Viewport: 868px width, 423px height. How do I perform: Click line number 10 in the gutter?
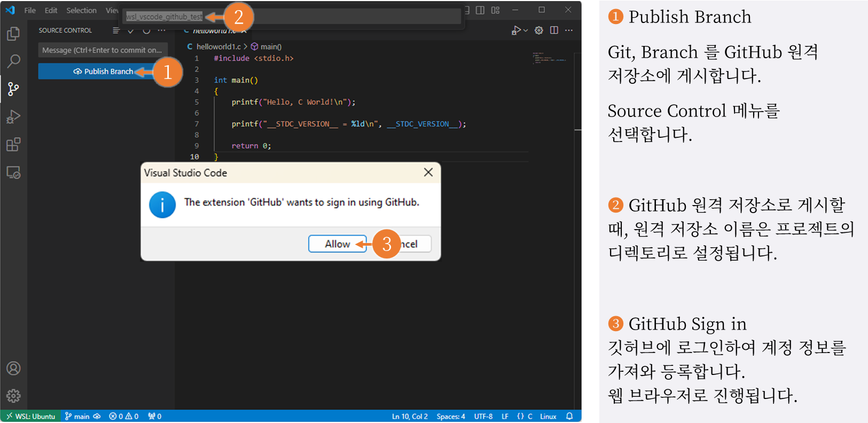(x=194, y=156)
